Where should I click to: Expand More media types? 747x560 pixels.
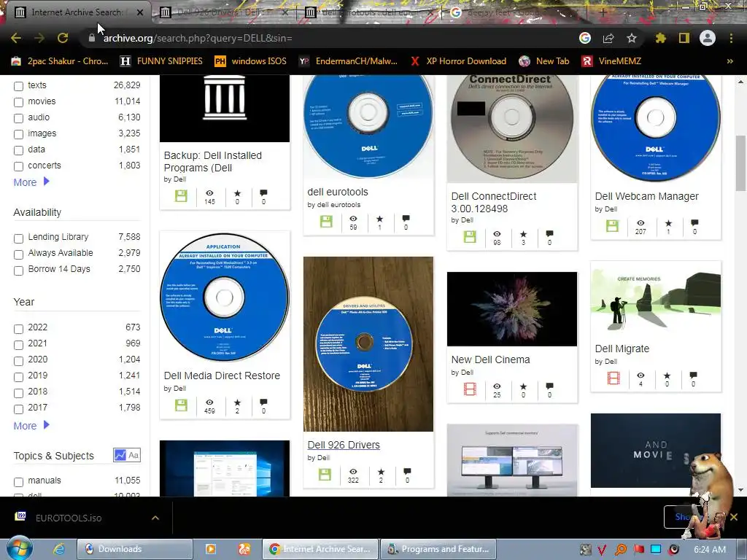click(x=31, y=182)
